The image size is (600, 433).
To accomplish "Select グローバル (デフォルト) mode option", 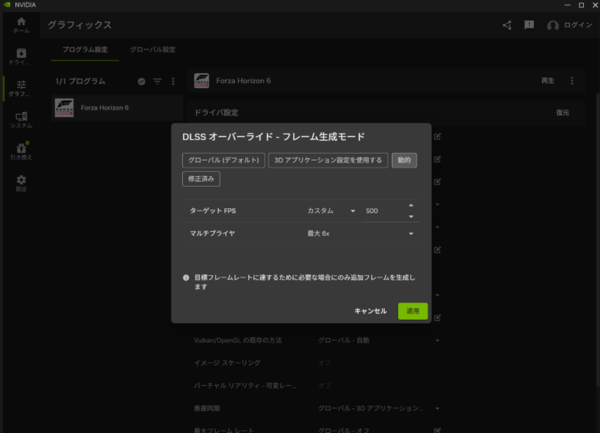I will tap(223, 160).
